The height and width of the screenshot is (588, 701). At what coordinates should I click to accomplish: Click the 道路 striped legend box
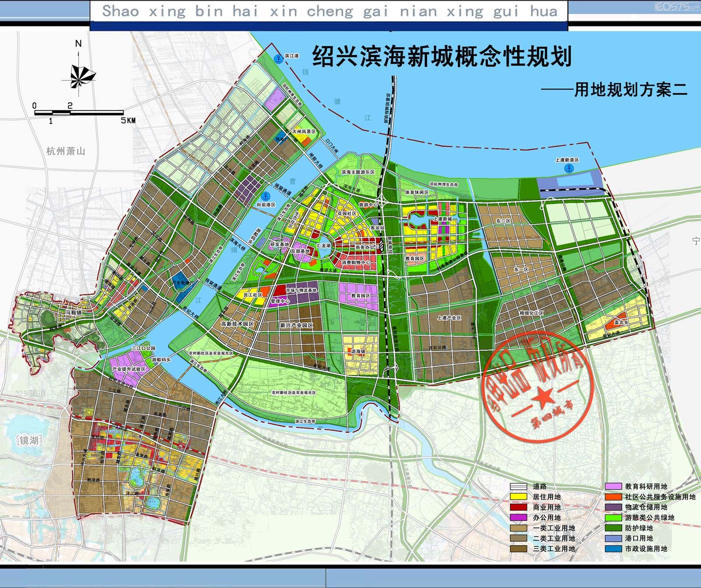coord(519,486)
